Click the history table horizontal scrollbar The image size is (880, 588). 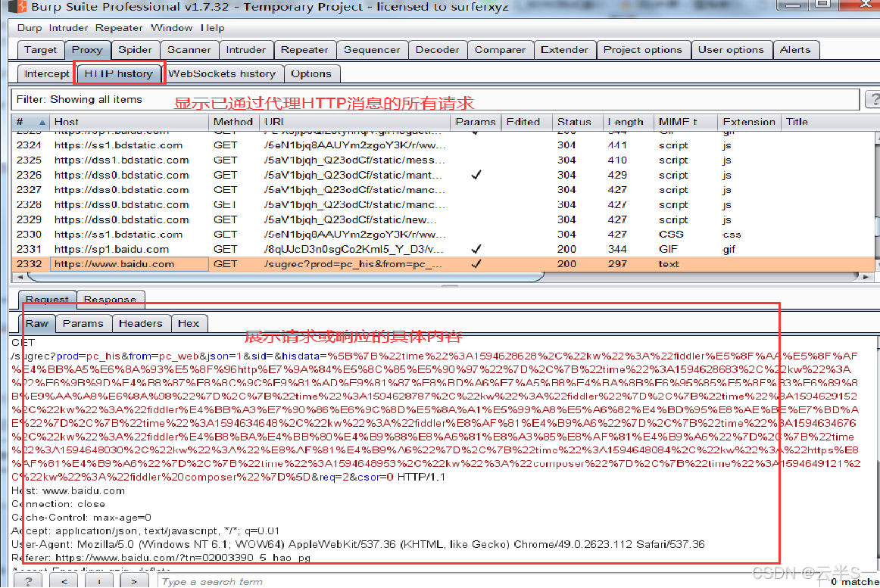tap(285, 277)
